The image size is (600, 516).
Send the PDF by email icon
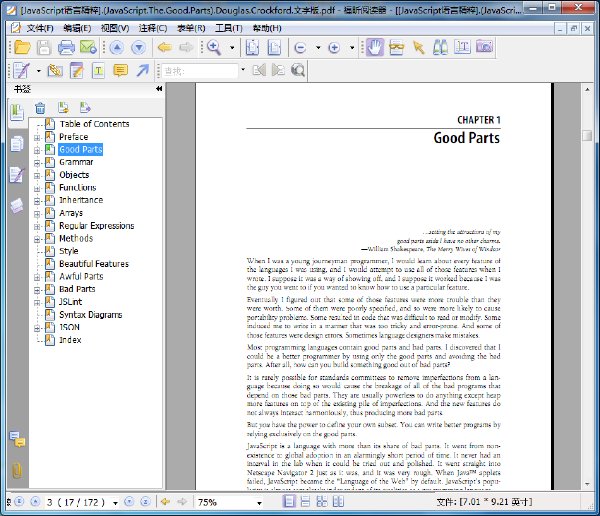tap(88, 47)
